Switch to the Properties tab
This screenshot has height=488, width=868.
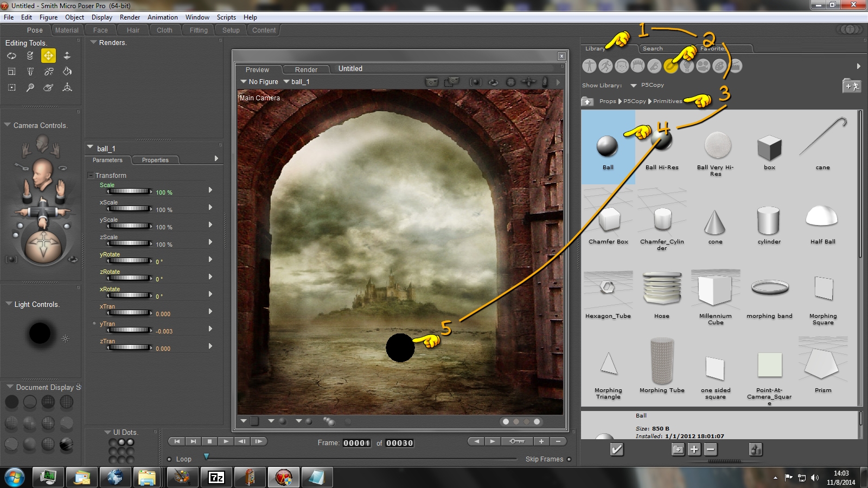155,160
